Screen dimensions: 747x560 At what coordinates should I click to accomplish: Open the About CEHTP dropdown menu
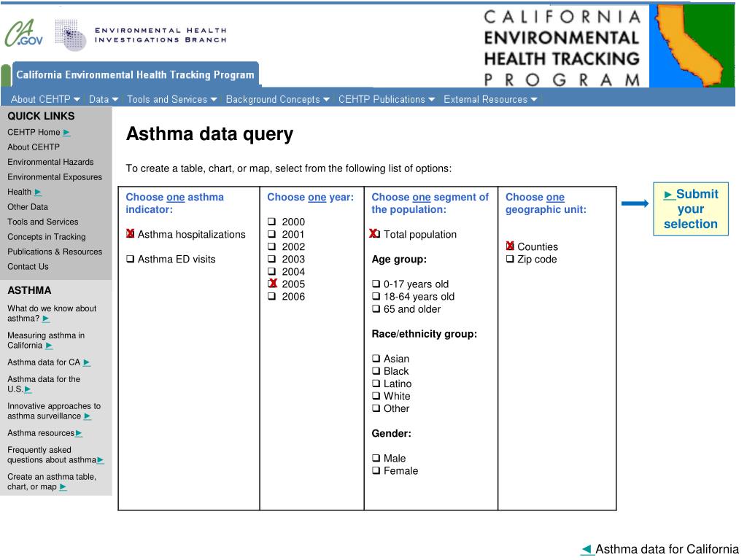pos(45,99)
